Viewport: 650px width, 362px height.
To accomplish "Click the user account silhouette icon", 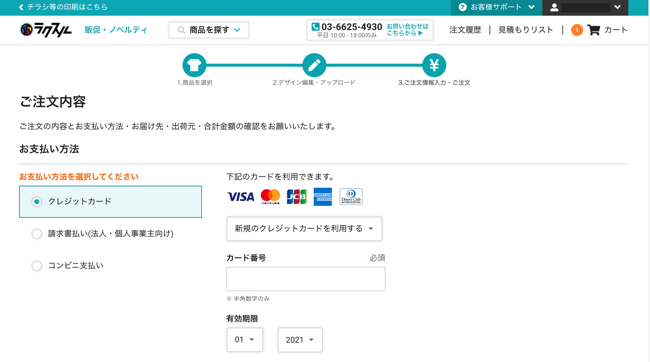I will [554, 7].
